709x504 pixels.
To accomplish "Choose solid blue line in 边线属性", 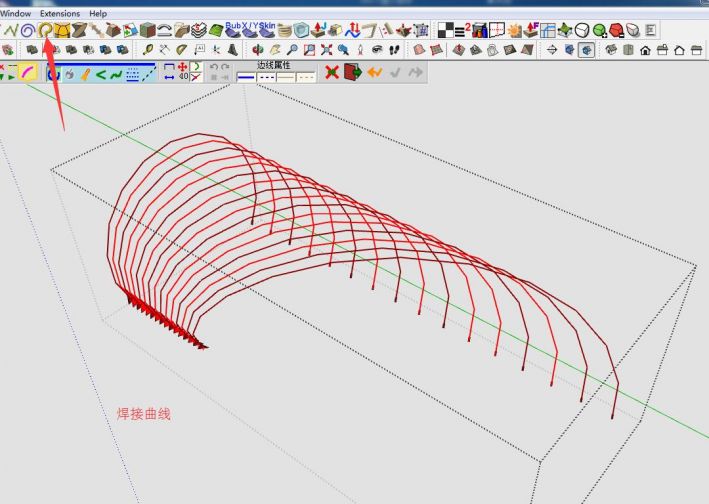I will [246, 77].
